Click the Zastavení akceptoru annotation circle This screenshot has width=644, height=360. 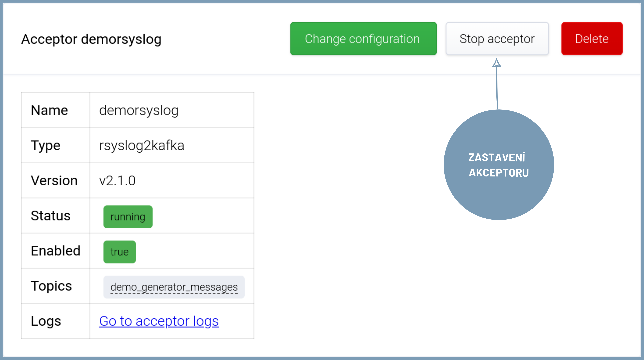498,165
